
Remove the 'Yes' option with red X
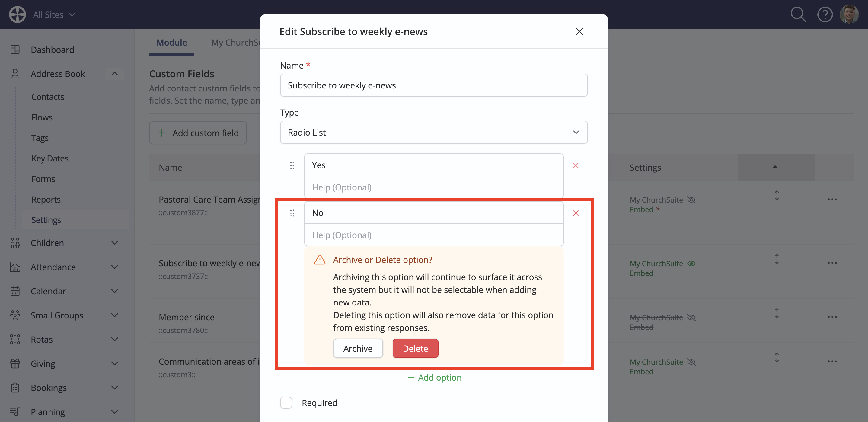tap(576, 165)
